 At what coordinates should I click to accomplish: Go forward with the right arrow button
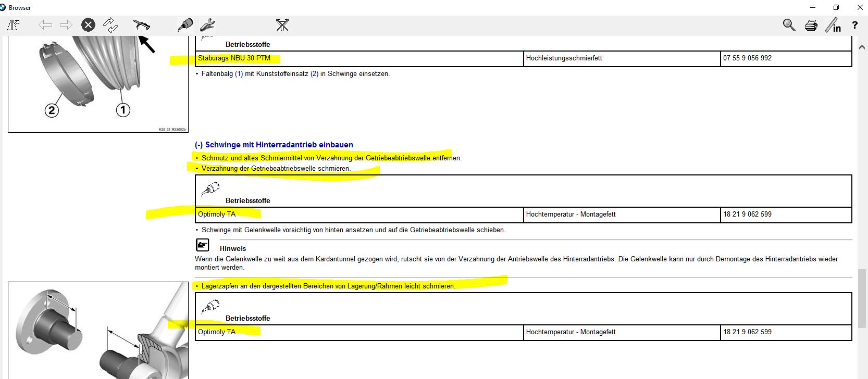[x=66, y=25]
